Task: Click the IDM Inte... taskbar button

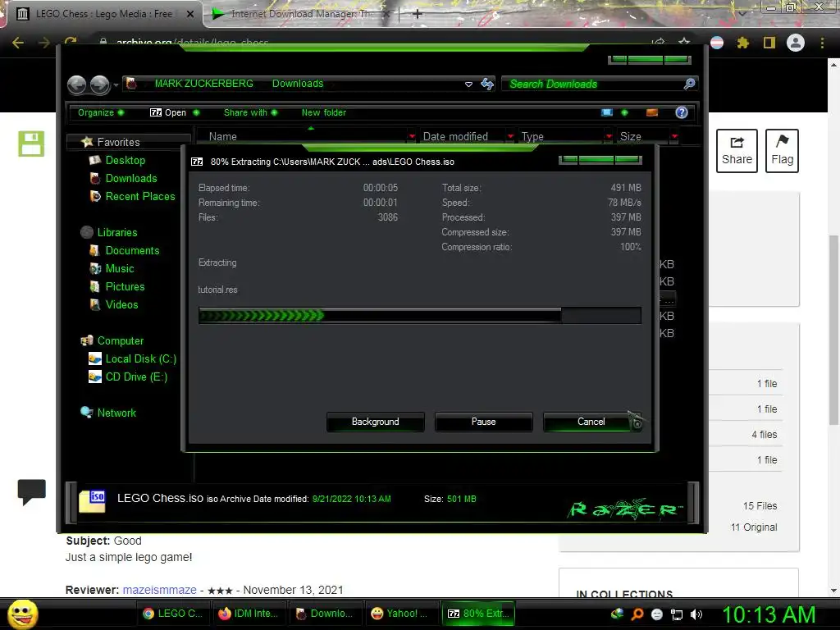Action: (248, 614)
